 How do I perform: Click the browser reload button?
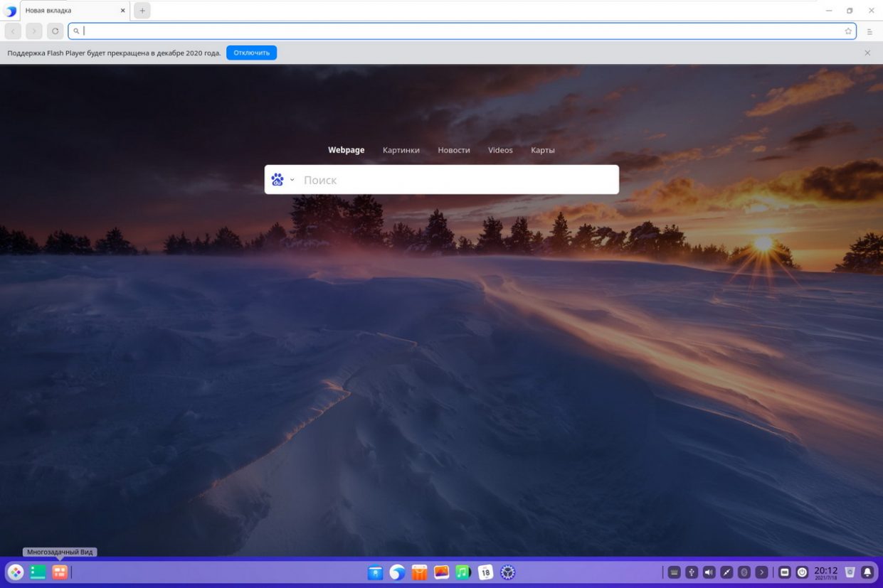click(55, 31)
